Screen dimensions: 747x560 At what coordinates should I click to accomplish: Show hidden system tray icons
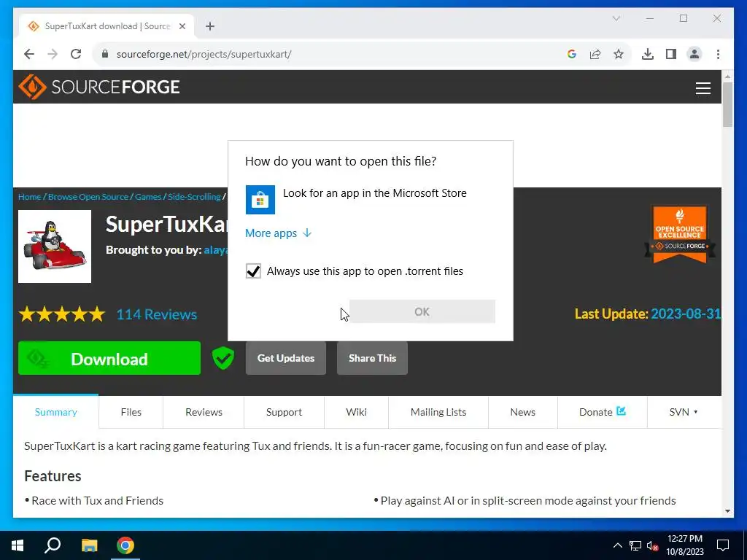coord(617,545)
